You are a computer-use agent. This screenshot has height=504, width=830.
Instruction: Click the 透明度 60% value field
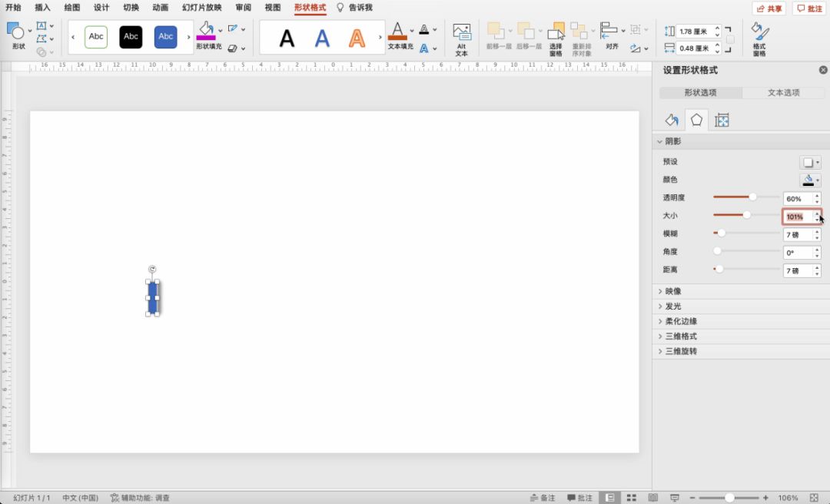(x=798, y=198)
